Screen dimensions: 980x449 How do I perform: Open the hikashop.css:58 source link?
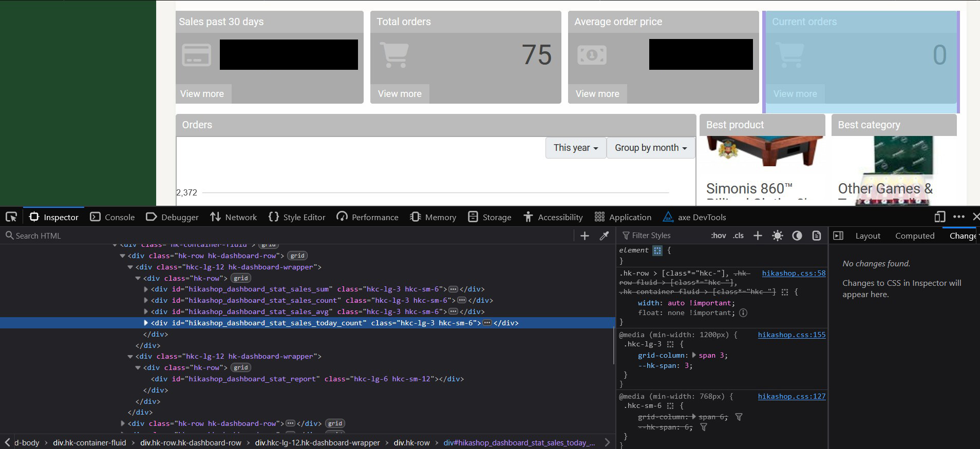pos(794,273)
